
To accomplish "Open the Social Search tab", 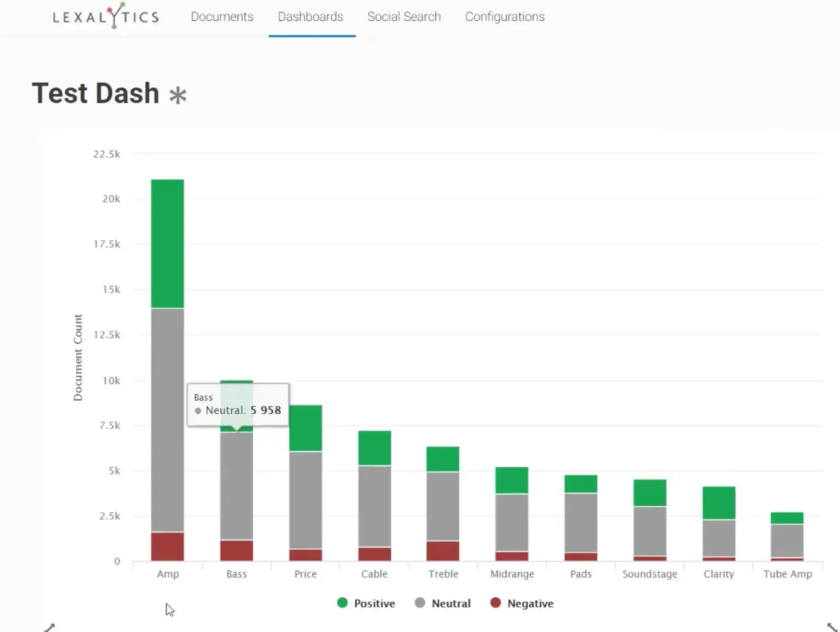I will [404, 17].
